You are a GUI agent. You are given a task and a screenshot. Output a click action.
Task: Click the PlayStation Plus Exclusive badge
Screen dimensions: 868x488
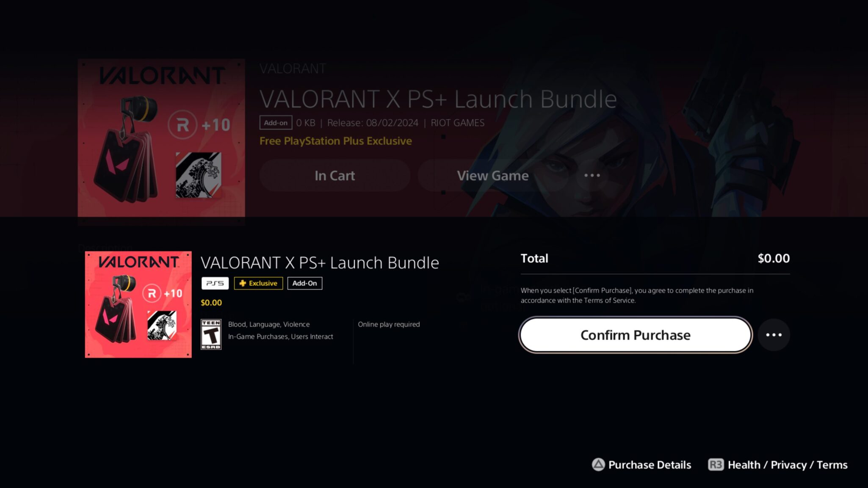258,283
